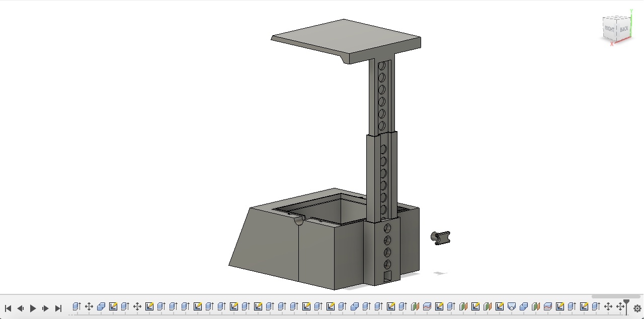Screen dimensions: 644x319
Task: Select the Combine feature right after the Hole
Action: 524,306
